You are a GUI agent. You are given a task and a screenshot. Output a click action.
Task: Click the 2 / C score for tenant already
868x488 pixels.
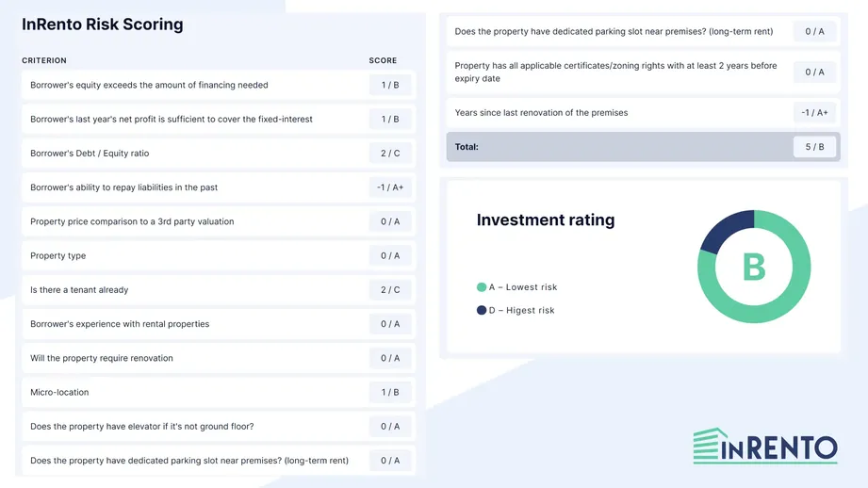click(x=390, y=290)
